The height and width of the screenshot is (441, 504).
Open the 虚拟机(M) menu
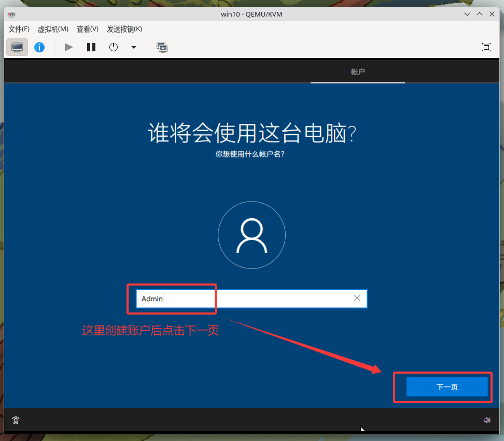(x=53, y=29)
